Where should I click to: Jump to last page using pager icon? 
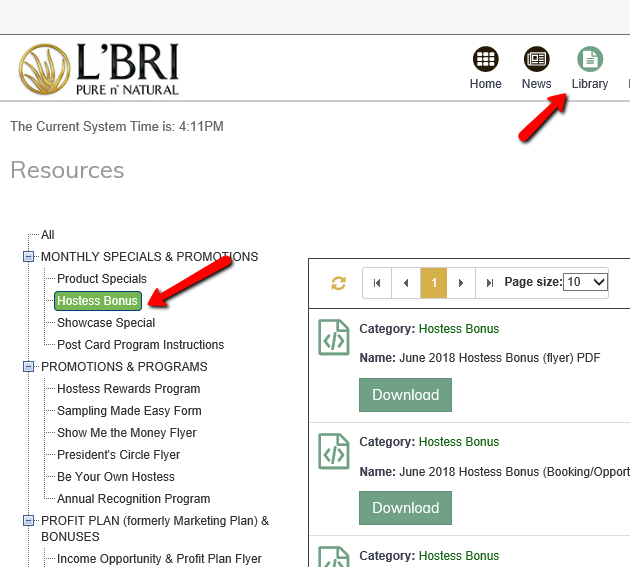click(x=489, y=283)
